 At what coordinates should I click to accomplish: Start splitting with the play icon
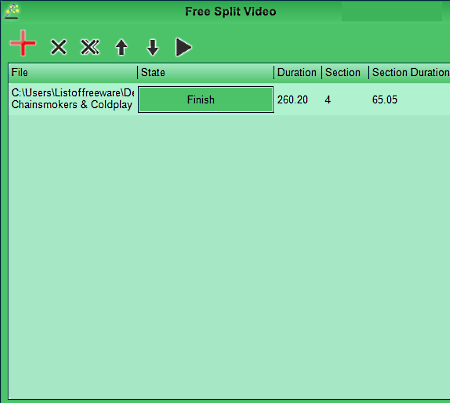(x=184, y=47)
